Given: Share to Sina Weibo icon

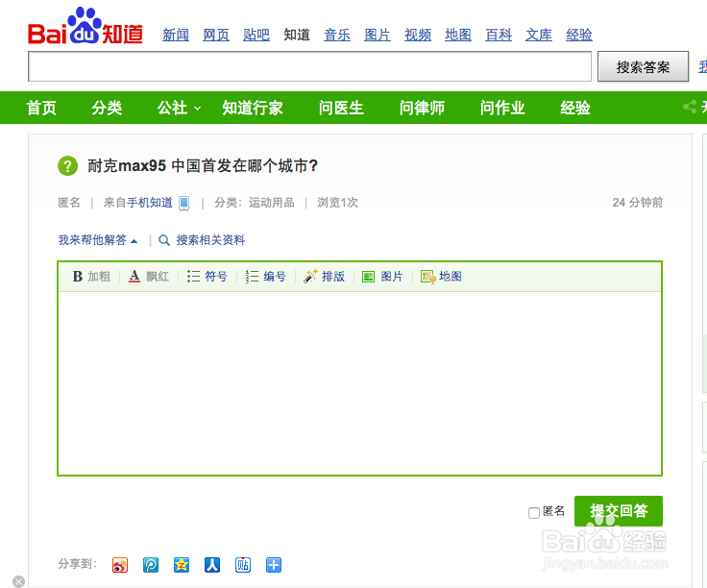Looking at the screenshot, I should click(x=120, y=565).
